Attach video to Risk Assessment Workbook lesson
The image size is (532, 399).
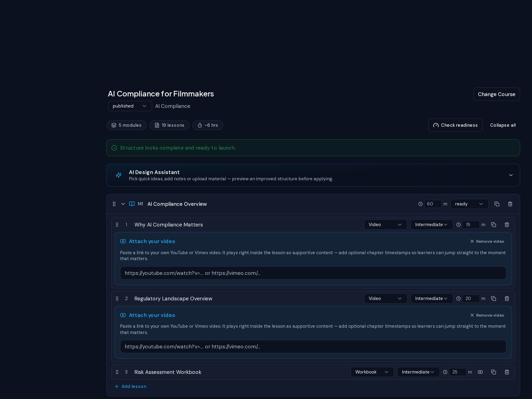click(480, 372)
